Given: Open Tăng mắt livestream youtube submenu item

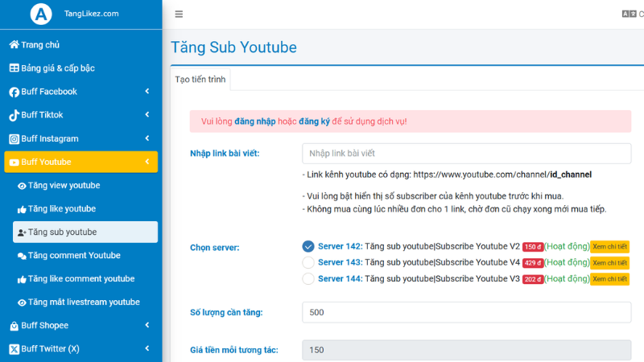Looking at the screenshot, I should tap(85, 302).
